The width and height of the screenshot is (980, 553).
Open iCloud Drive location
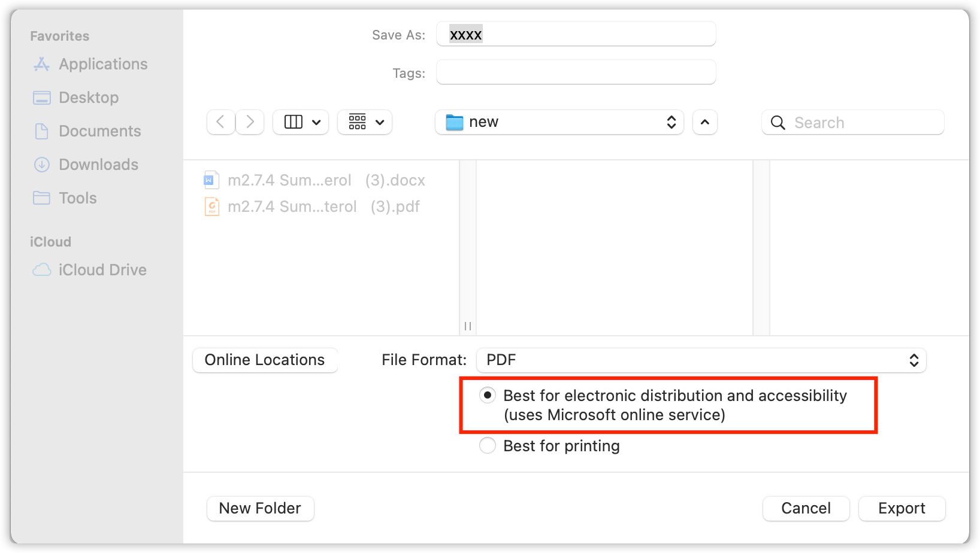click(102, 270)
